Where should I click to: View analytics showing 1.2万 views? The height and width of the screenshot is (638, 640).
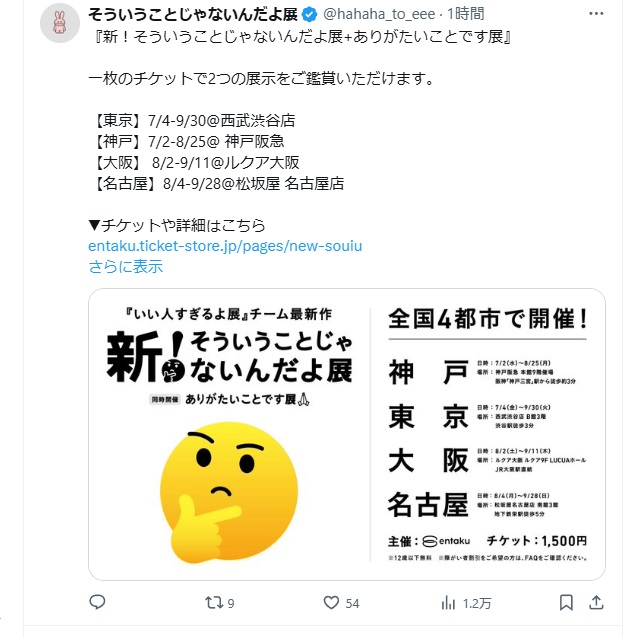click(x=466, y=603)
